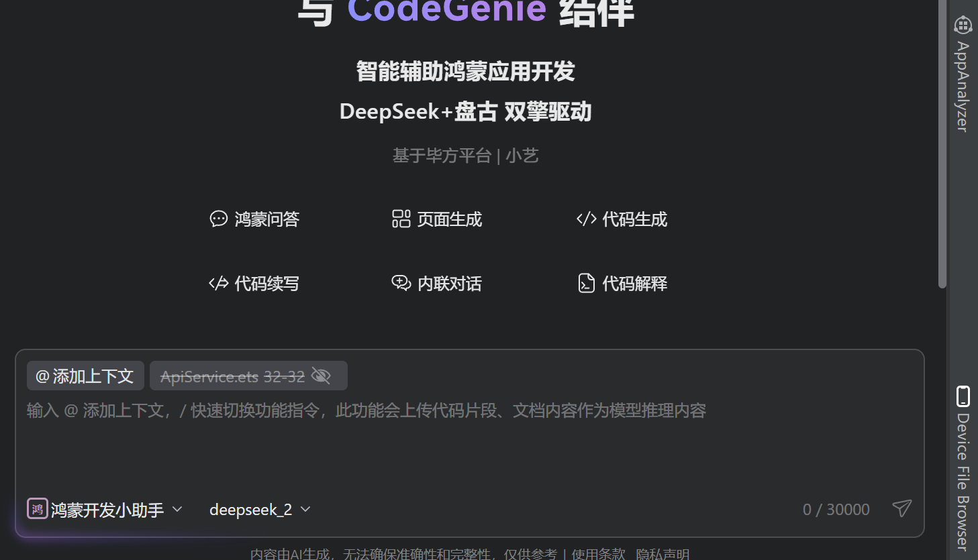Open the deepseek_2 model dropdown

pos(260,510)
